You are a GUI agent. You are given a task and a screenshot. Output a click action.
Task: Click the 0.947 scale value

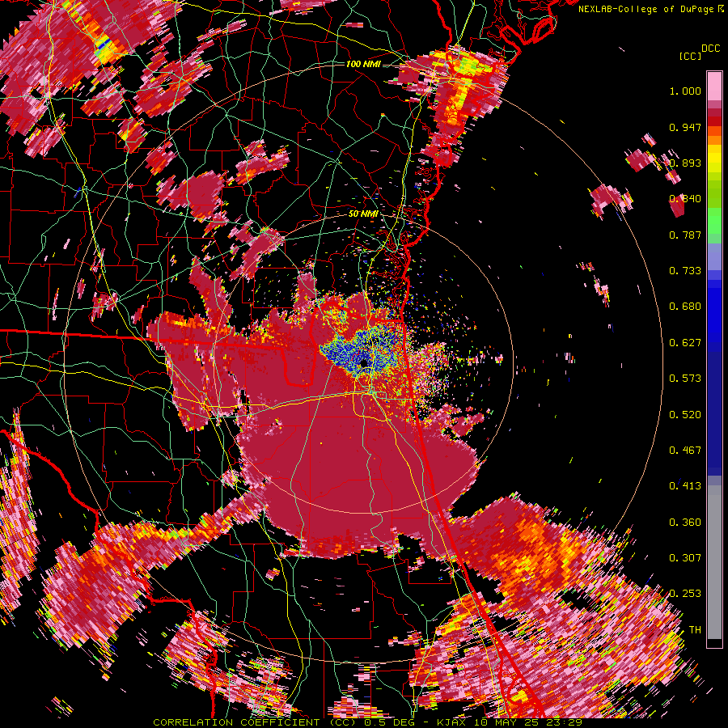pyautogui.click(x=685, y=127)
